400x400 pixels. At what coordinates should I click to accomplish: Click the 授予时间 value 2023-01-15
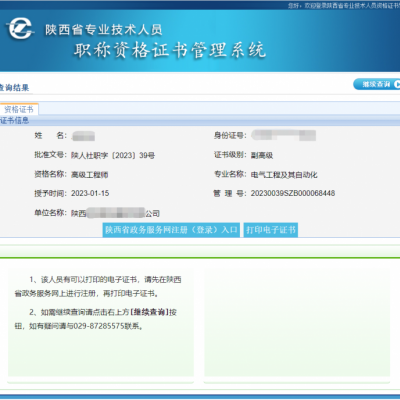[90, 193]
